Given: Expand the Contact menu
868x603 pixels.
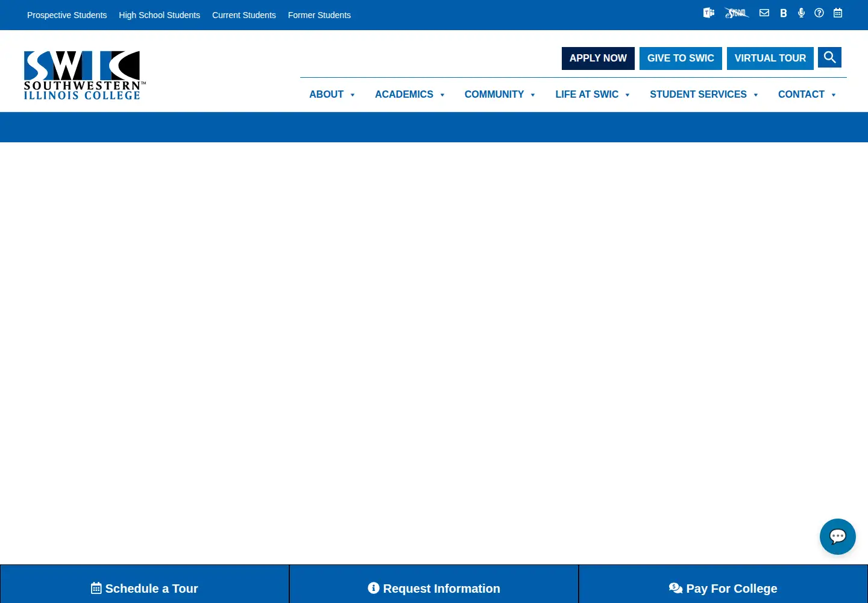Looking at the screenshot, I should point(807,95).
